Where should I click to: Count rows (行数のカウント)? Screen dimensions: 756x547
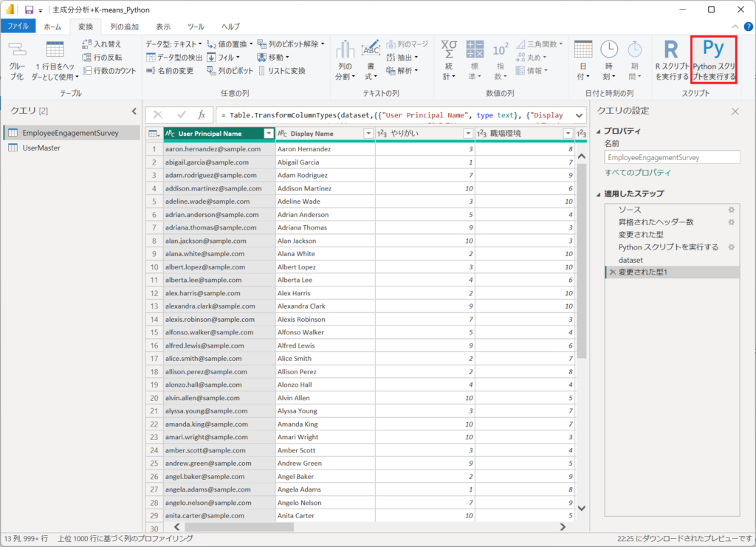pyautogui.click(x=109, y=71)
